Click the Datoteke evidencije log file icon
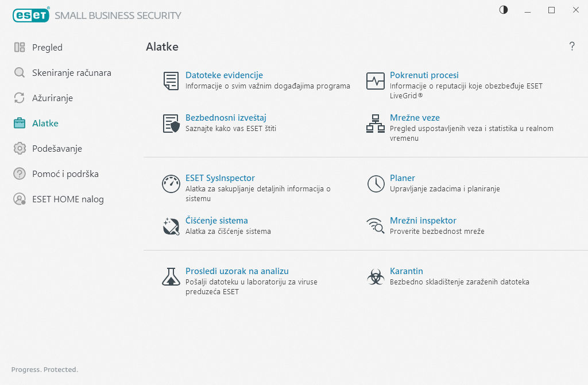The height and width of the screenshot is (385, 588). coord(171,81)
